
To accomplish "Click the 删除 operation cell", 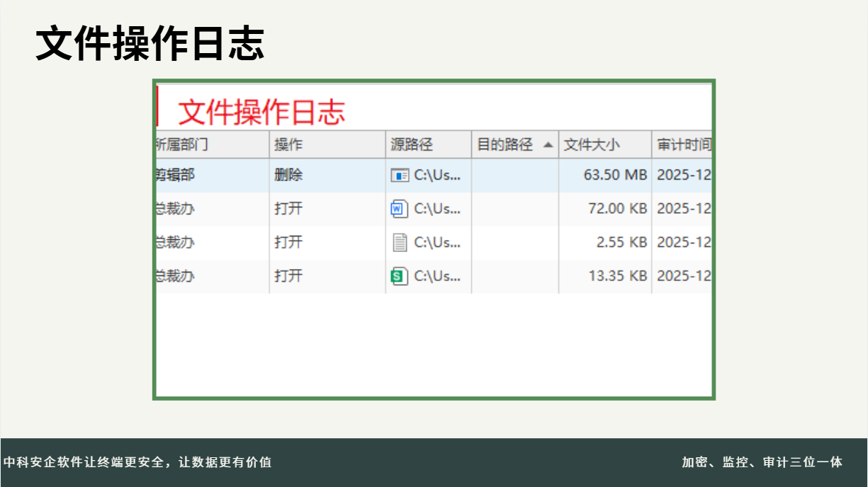I will (x=288, y=176).
